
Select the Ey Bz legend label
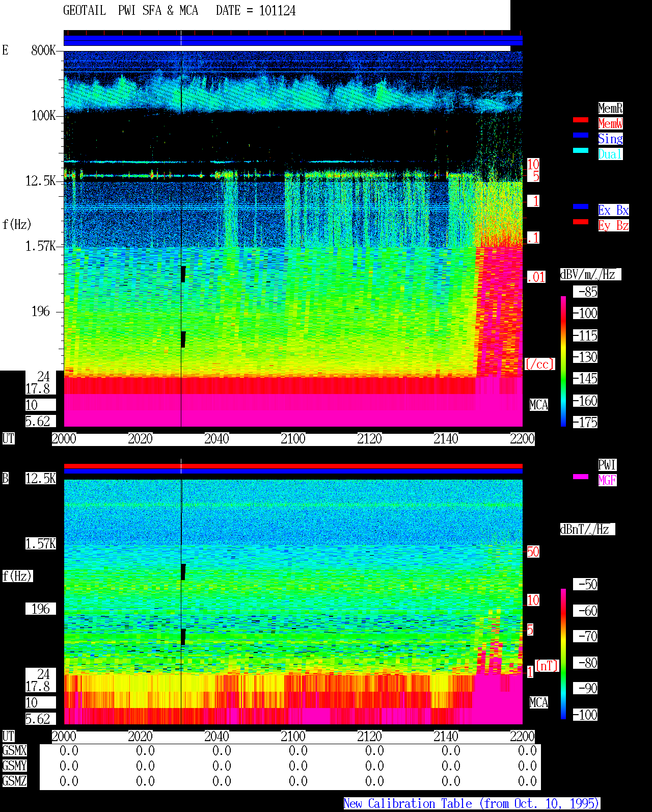tap(613, 225)
